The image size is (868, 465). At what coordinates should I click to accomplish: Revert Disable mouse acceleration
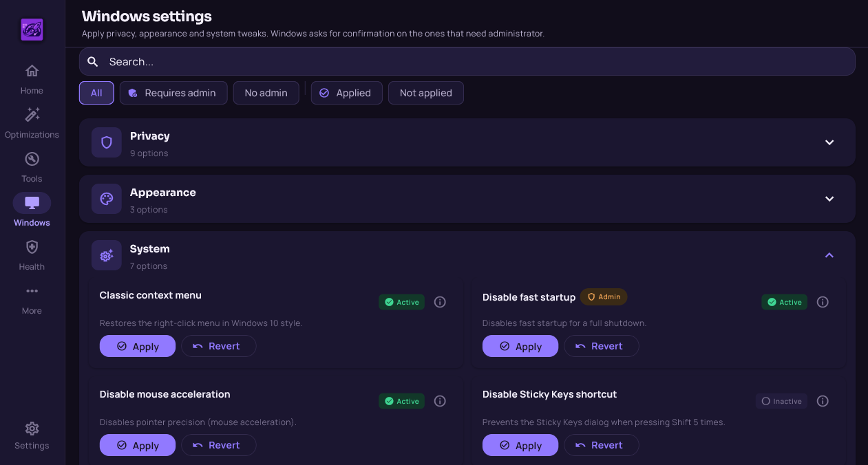point(219,445)
